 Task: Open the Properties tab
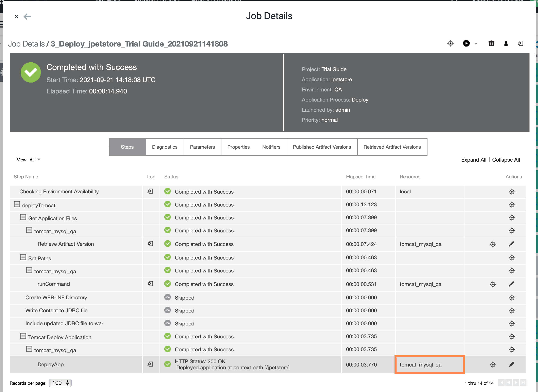[238, 147]
